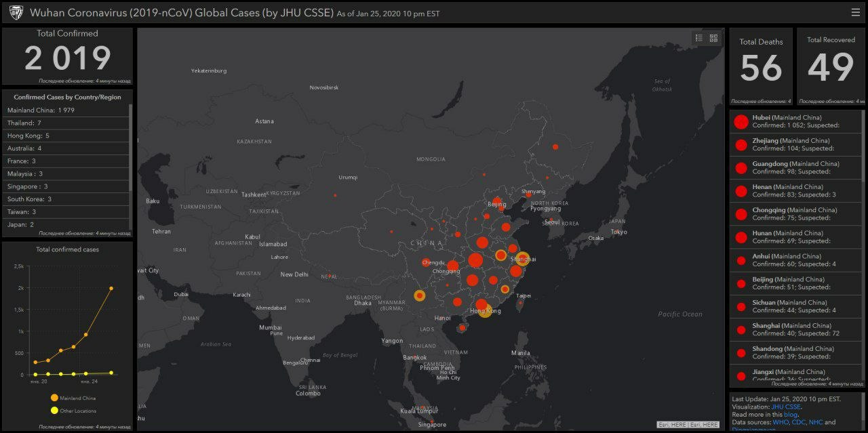
Task: Click the last Mainland China data point on chart
Action: pos(111,288)
